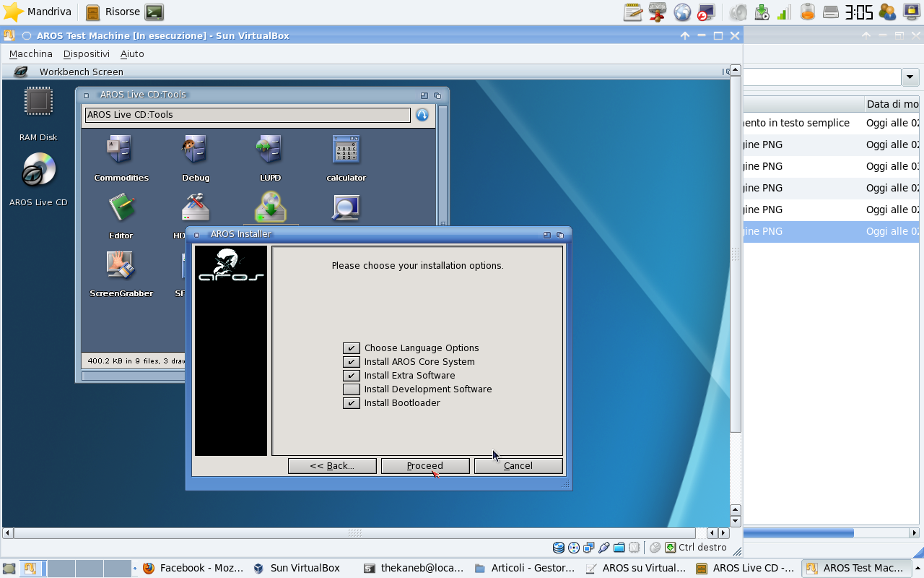Open the Mandriva star menu

pos(38,12)
